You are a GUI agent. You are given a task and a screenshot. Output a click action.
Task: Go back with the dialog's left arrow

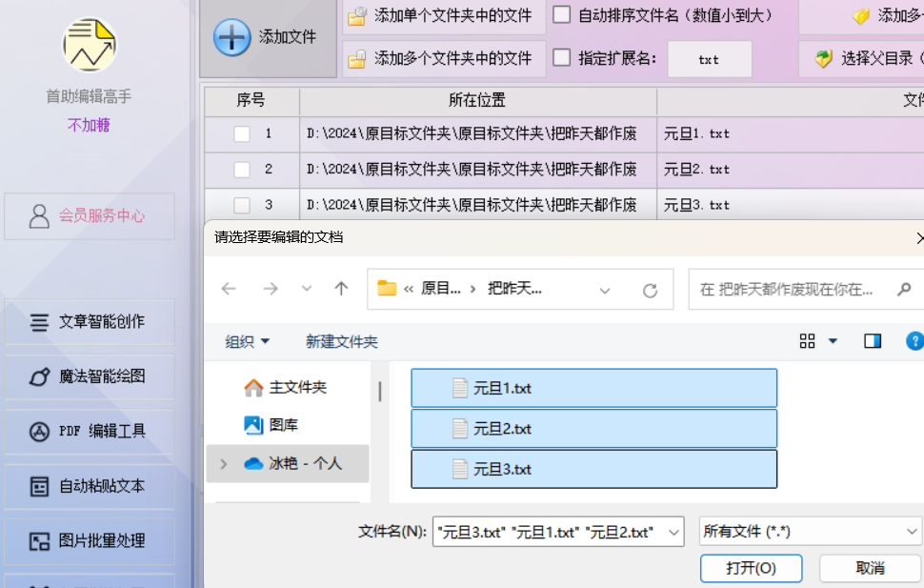229,289
